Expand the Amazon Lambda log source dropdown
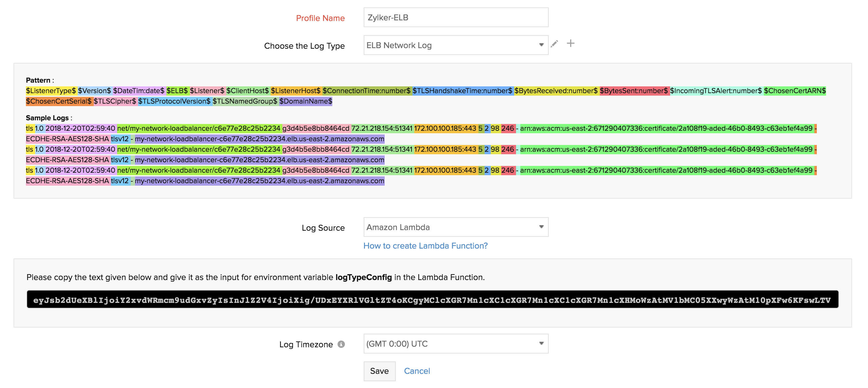This screenshot has height=388, width=868. click(x=456, y=227)
